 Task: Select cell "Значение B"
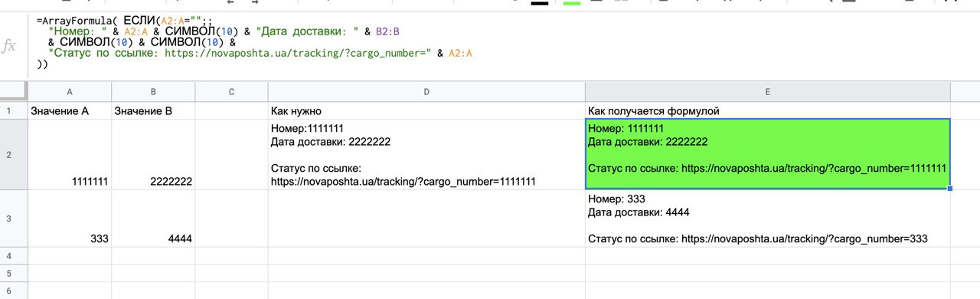pos(153,111)
